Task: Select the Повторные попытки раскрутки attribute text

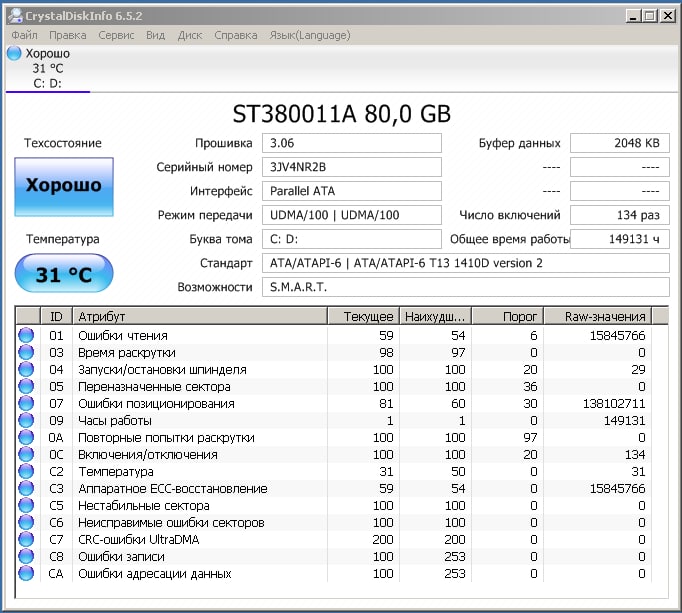Action: [x=166, y=437]
